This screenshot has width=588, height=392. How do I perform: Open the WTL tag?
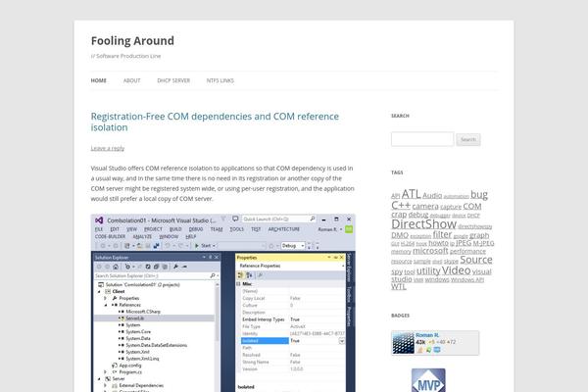(399, 286)
